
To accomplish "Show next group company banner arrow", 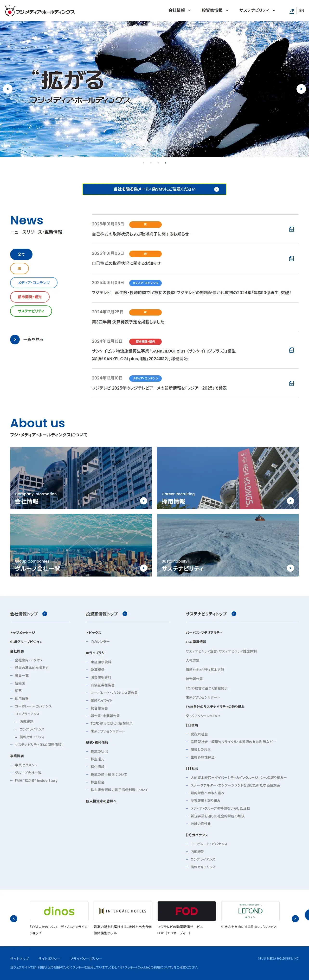I will 295,919.
